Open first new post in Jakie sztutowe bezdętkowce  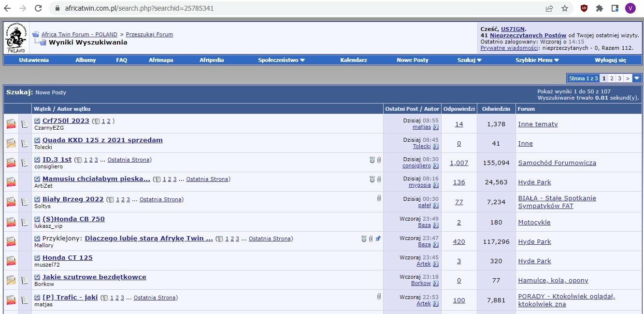(x=37, y=277)
